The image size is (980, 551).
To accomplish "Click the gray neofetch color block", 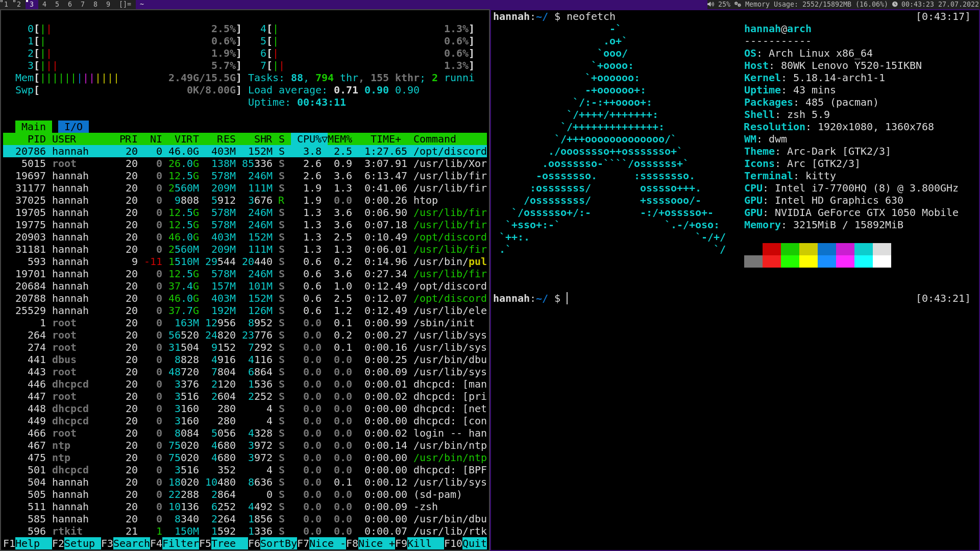I will 753,261.
